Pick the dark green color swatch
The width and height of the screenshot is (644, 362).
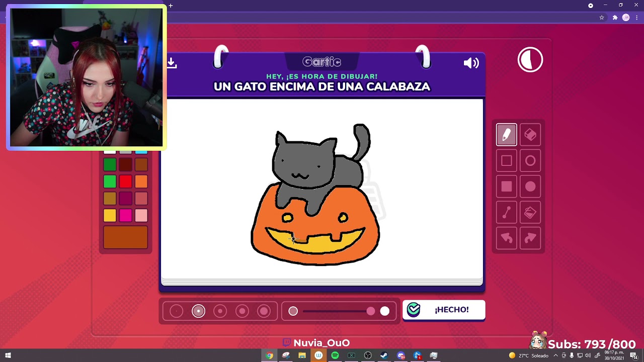coord(110,164)
